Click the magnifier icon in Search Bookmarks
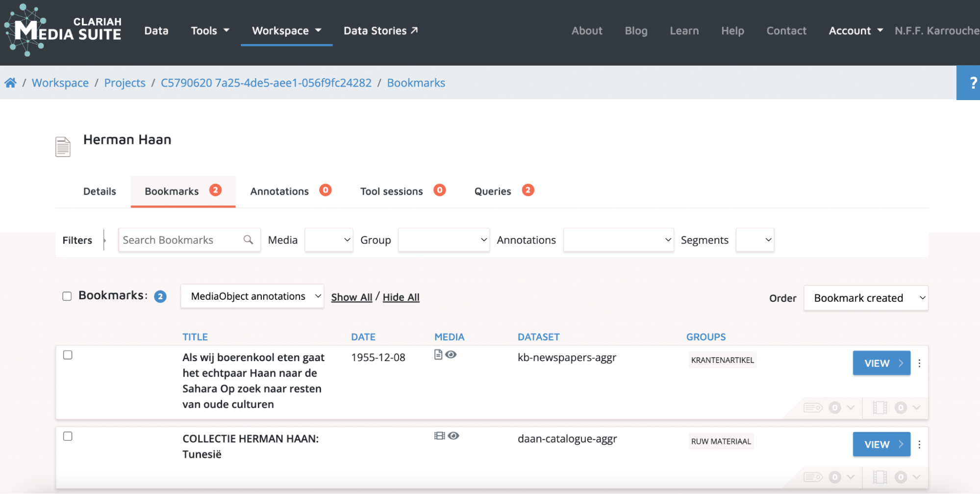 tap(248, 240)
